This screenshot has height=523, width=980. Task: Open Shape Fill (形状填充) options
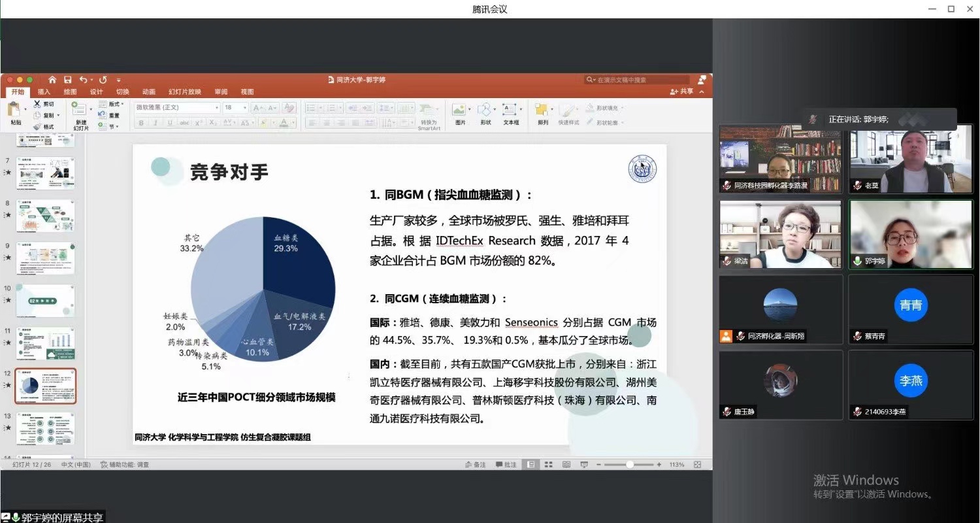click(604, 108)
